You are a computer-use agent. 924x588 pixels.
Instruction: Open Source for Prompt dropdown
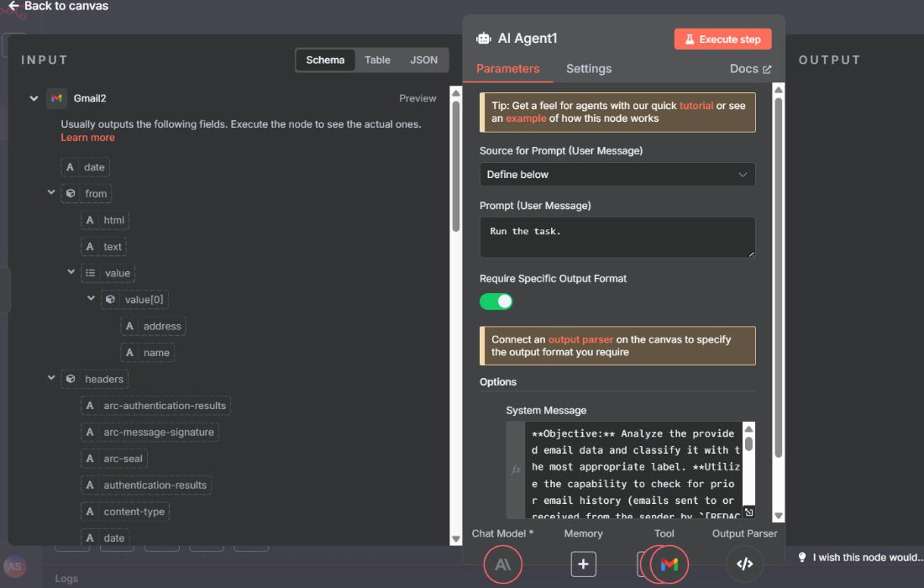(617, 175)
